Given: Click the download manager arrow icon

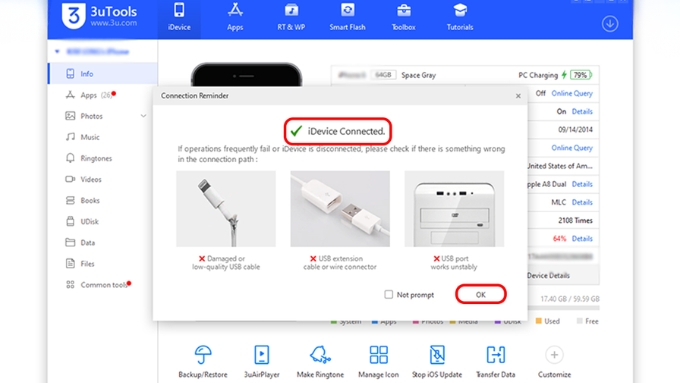Looking at the screenshot, I should tap(610, 24).
